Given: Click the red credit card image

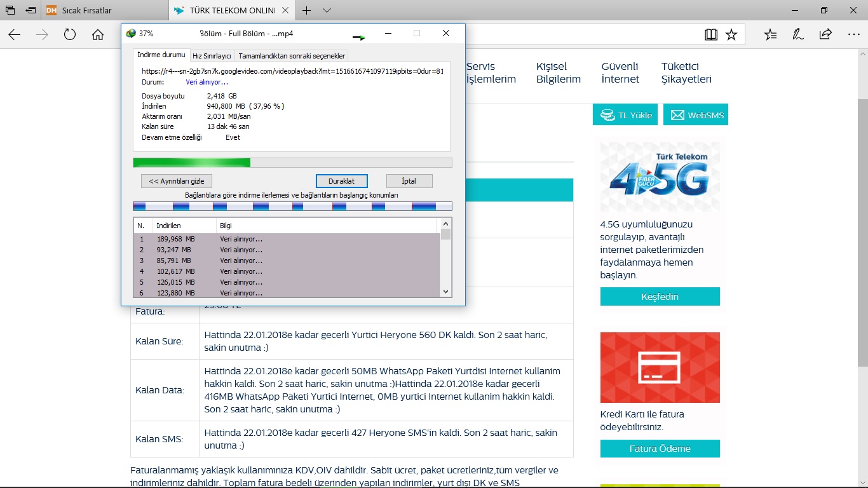Looking at the screenshot, I should pos(660,367).
